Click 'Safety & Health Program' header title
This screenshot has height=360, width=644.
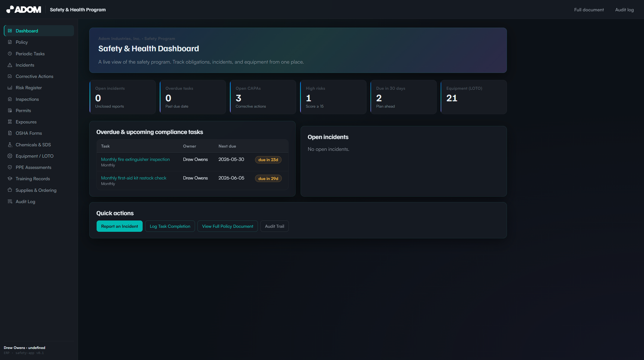tap(78, 9)
